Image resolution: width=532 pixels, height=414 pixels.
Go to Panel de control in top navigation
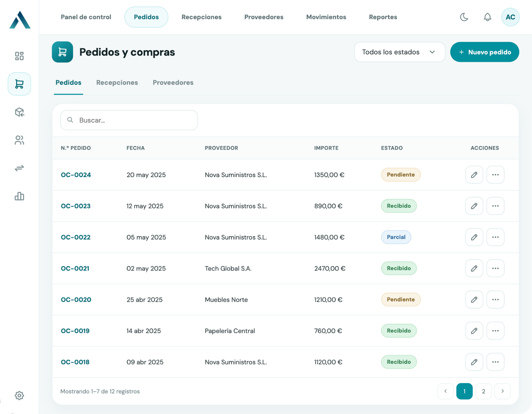pyautogui.click(x=86, y=17)
